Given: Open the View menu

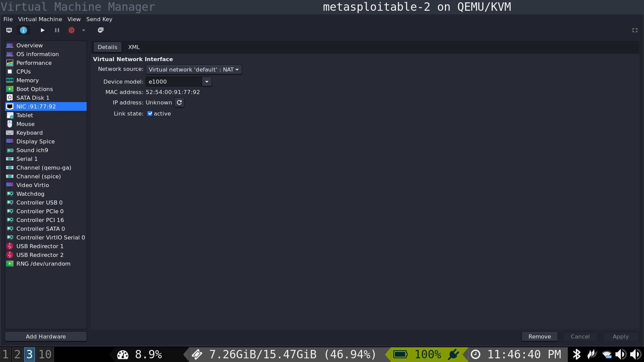Looking at the screenshot, I should point(74,19).
